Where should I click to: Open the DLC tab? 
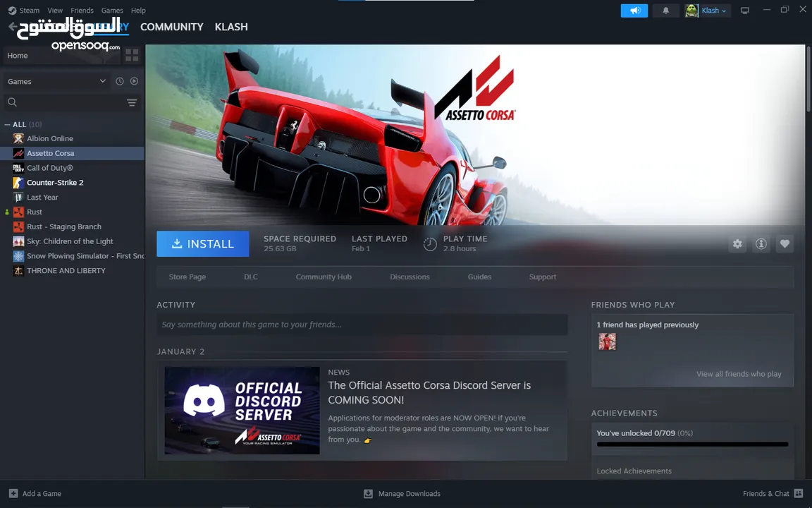pos(251,277)
